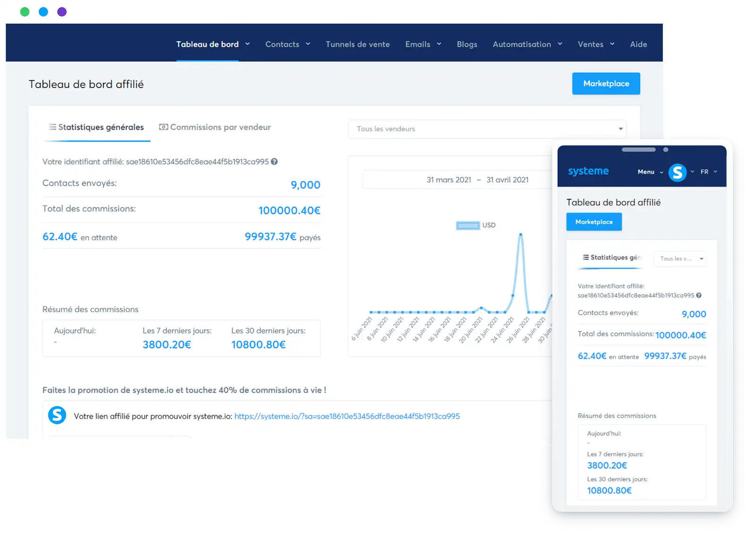The width and height of the screenshot is (756, 541).
Task: Expand the Contacts navigation menu
Action: pyautogui.click(x=287, y=44)
